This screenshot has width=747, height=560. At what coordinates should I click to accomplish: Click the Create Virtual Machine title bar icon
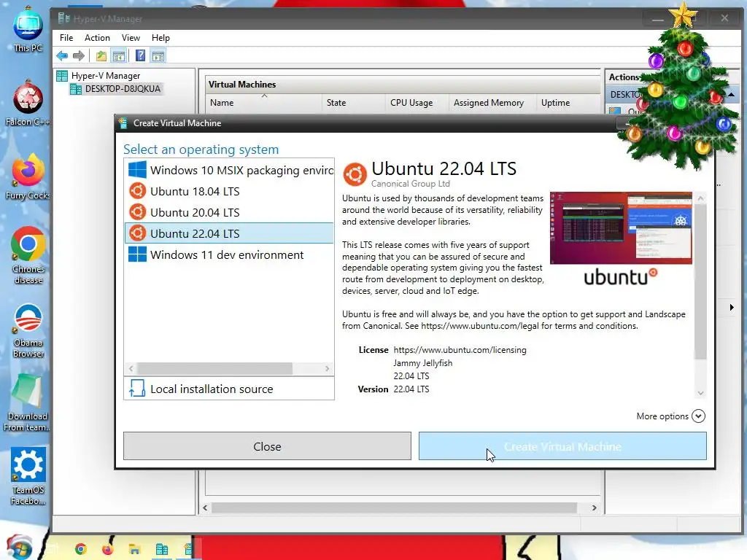pyautogui.click(x=123, y=122)
